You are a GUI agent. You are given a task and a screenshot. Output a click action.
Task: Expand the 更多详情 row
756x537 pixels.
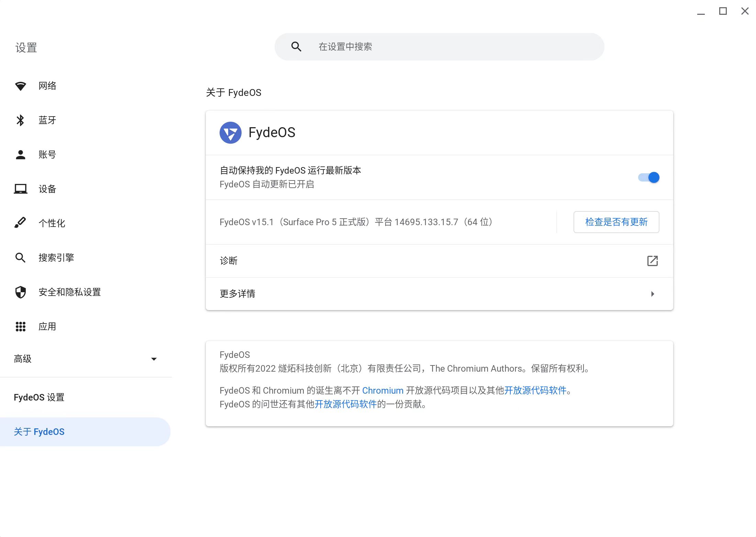coord(653,294)
